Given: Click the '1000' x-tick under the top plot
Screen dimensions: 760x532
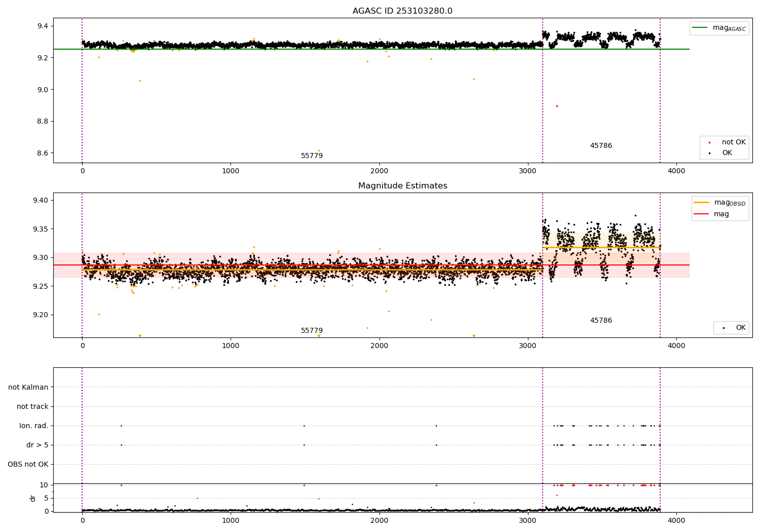Looking at the screenshot, I should (x=231, y=171).
